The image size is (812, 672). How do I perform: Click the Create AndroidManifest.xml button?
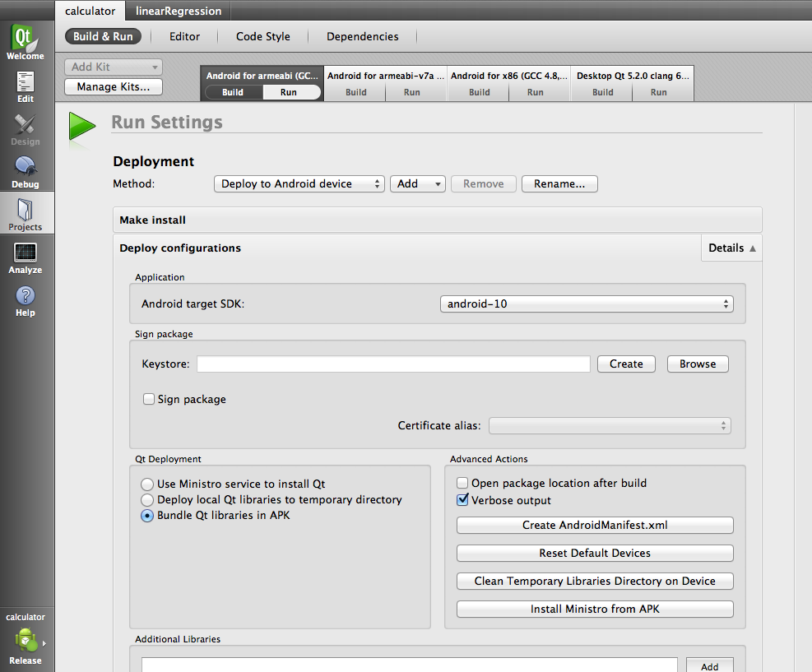tap(595, 525)
